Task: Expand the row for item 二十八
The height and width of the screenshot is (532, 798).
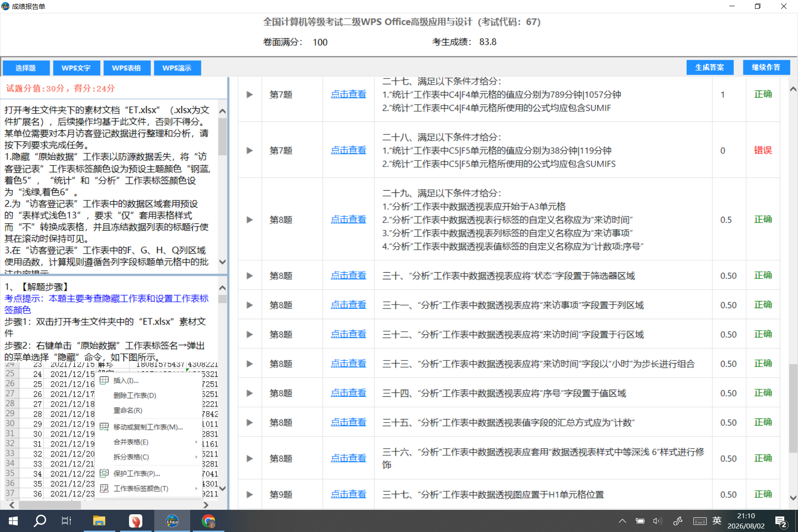Action: click(x=250, y=150)
